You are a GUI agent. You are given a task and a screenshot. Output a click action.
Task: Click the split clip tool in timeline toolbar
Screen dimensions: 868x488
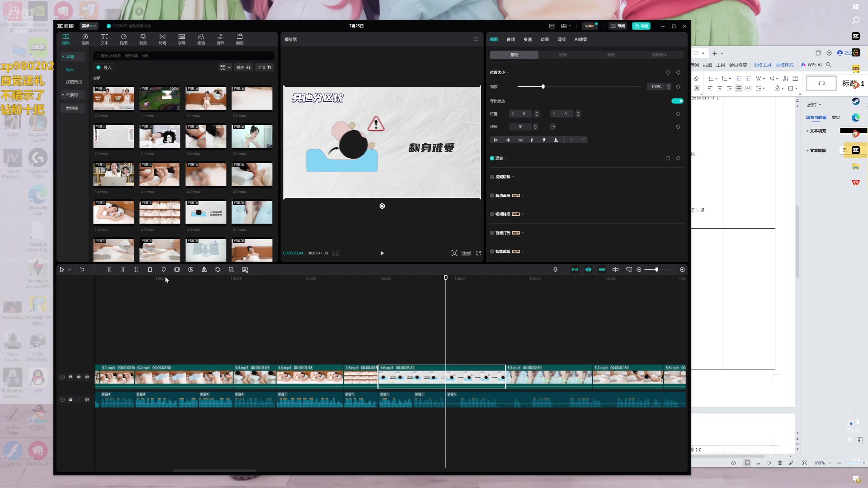pos(109,270)
